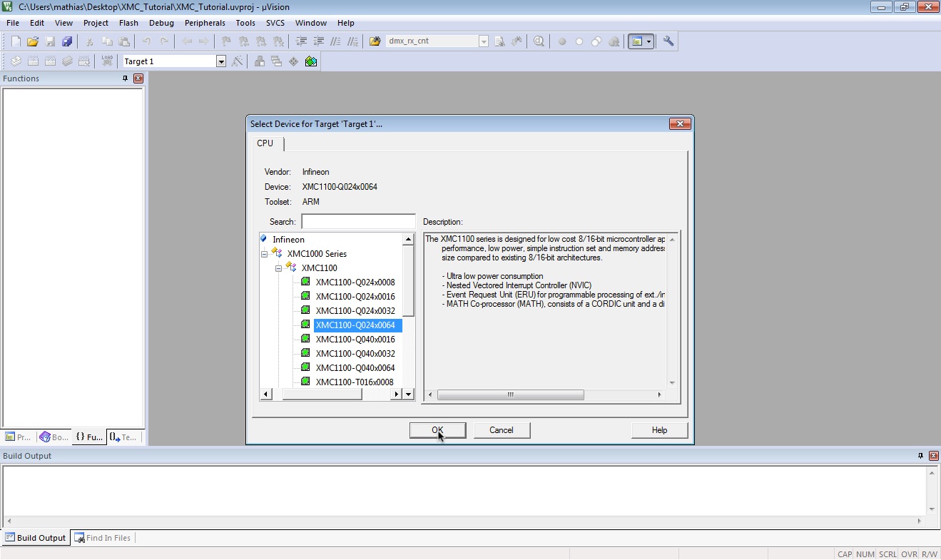Screen dimensions: 941x560
Task: Click the Kill All Breakpoints icon
Action: [x=614, y=41]
